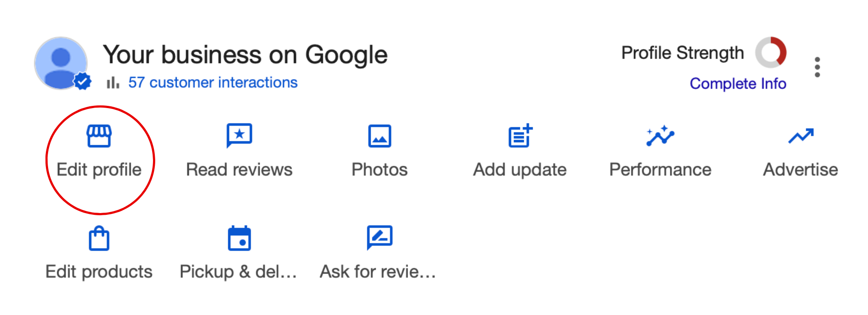Click the Edit profile storefront icon
This screenshot has height=315, width=868.
click(99, 136)
